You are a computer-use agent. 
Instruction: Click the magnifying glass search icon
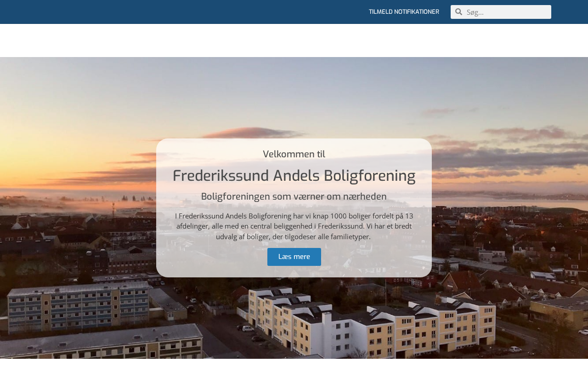[x=458, y=12]
